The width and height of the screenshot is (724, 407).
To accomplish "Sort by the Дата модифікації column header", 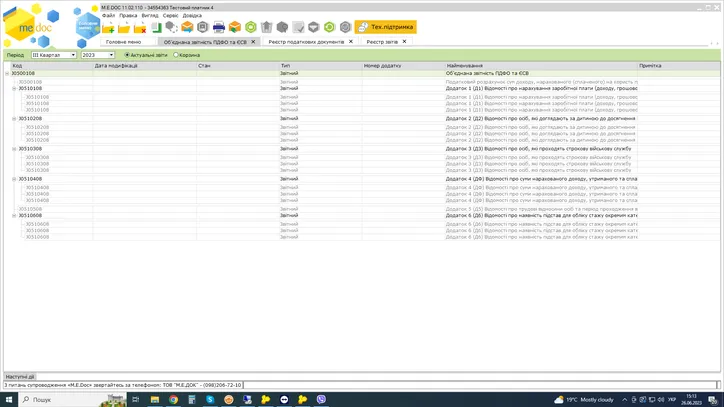I will pyautogui.click(x=117, y=65).
